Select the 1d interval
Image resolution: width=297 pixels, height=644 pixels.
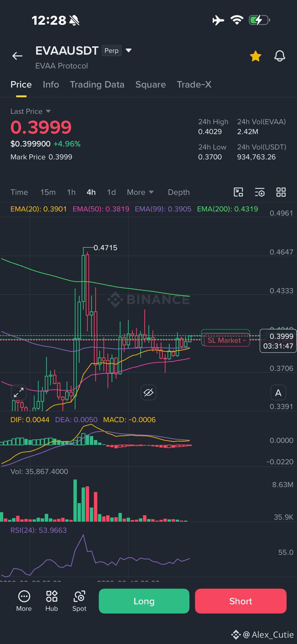coord(112,192)
